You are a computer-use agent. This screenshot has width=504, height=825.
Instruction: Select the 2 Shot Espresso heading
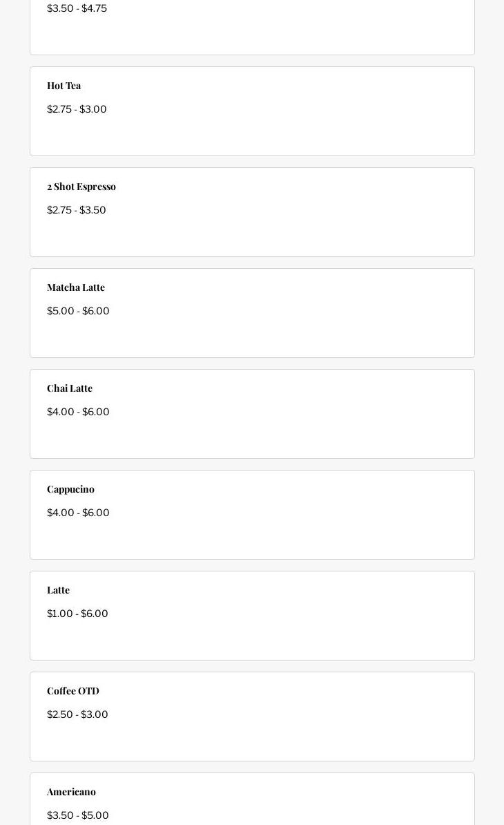coord(81,187)
